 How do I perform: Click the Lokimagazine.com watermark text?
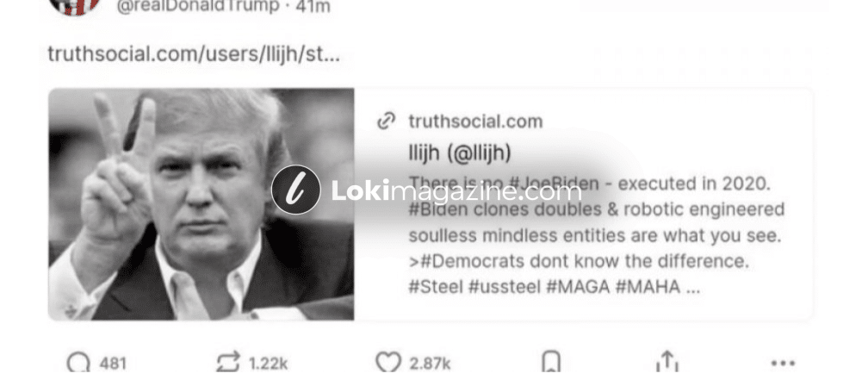[x=456, y=190]
